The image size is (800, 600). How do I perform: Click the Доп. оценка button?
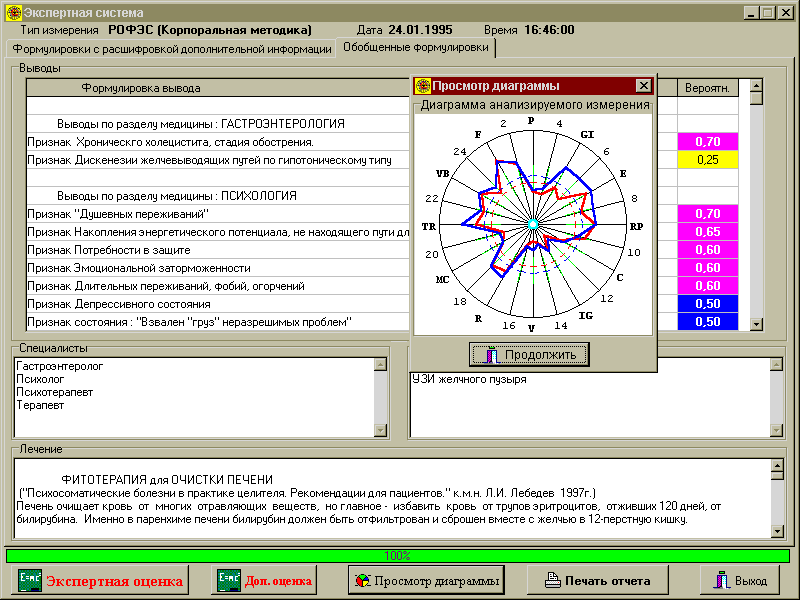click(264, 580)
